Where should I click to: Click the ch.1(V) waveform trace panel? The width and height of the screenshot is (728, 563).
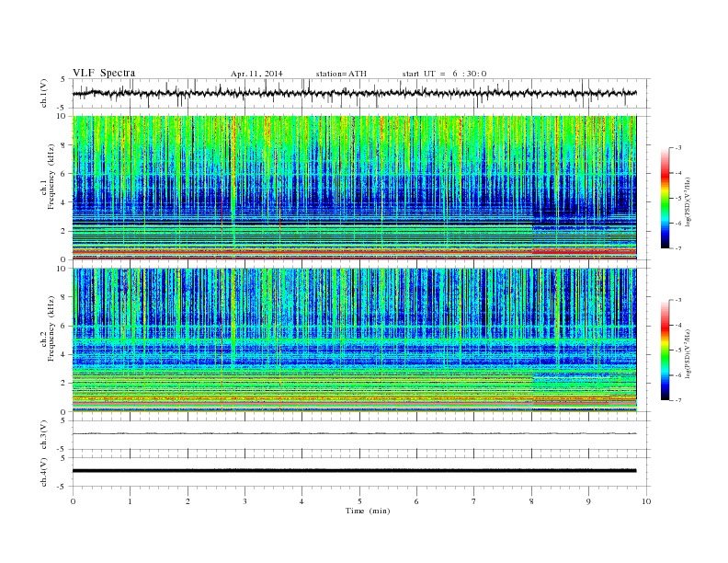click(x=361, y=93)
